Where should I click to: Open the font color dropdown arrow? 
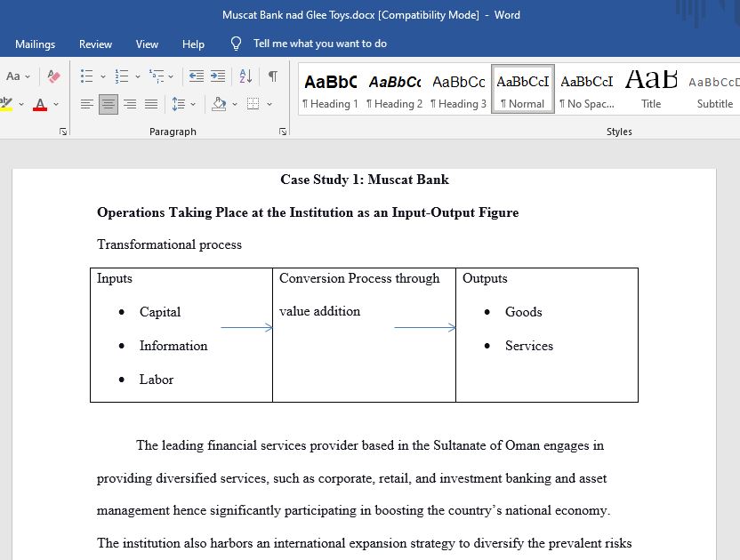[x=56, y=104]
